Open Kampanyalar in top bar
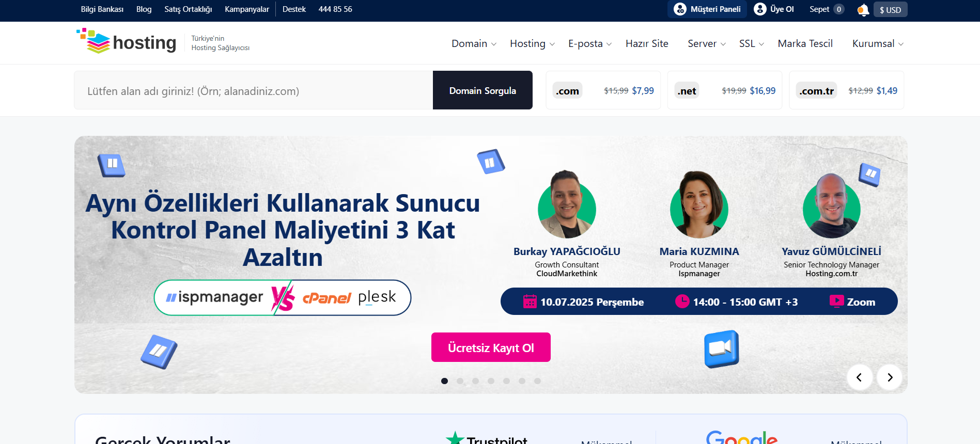Viewport: 980px width, 444px height. pyautogui.click(x=247, y=9)
